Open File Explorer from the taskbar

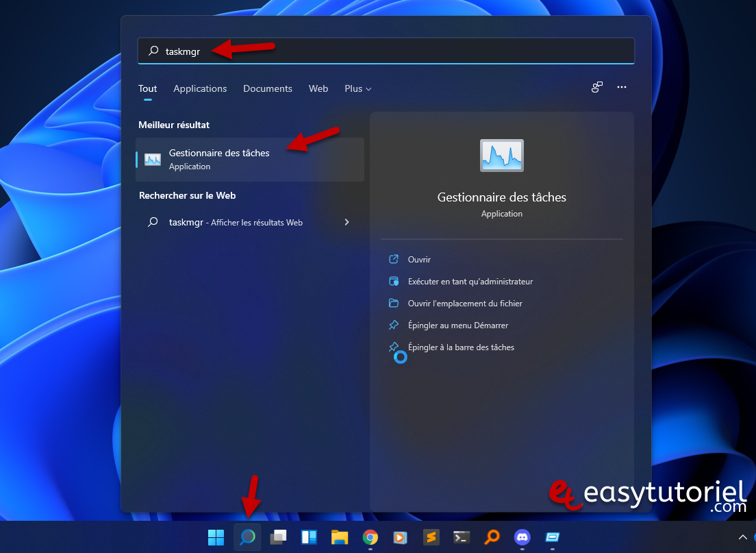tap(340, 537)
